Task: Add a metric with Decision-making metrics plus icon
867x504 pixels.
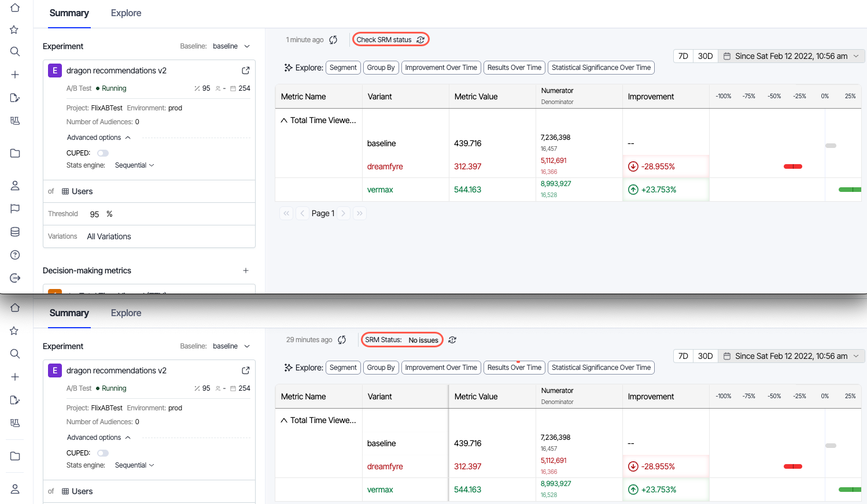Action: (x=246, y=270)
